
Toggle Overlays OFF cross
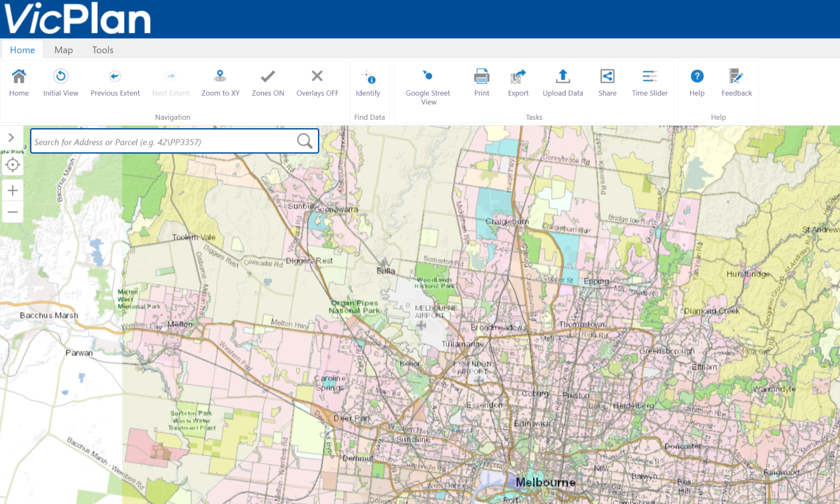pyautogui.click(x=317, y=76)
